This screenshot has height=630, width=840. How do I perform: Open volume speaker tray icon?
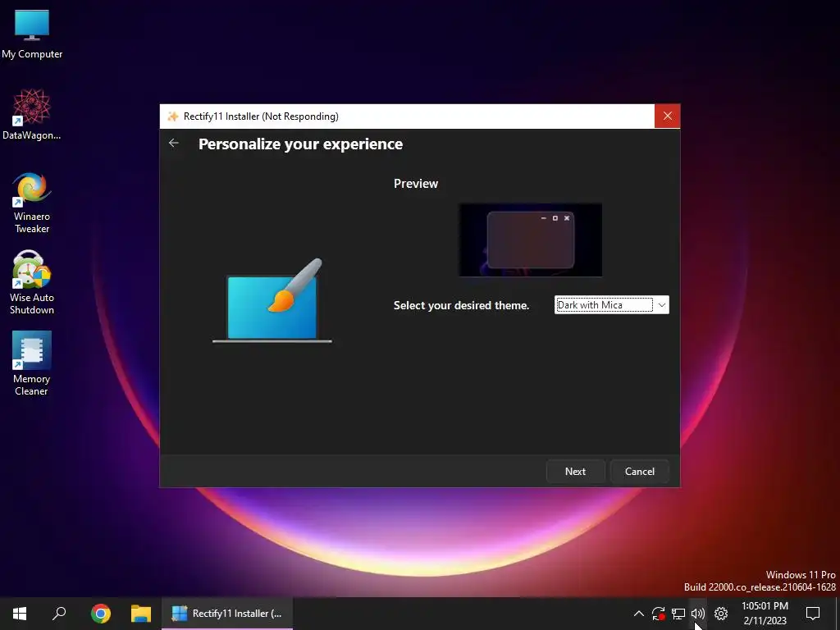pos(697,614)
